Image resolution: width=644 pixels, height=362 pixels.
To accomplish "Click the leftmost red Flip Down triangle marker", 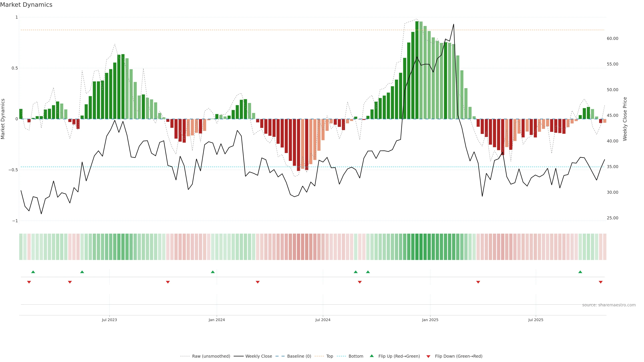I will pos(29,282).
